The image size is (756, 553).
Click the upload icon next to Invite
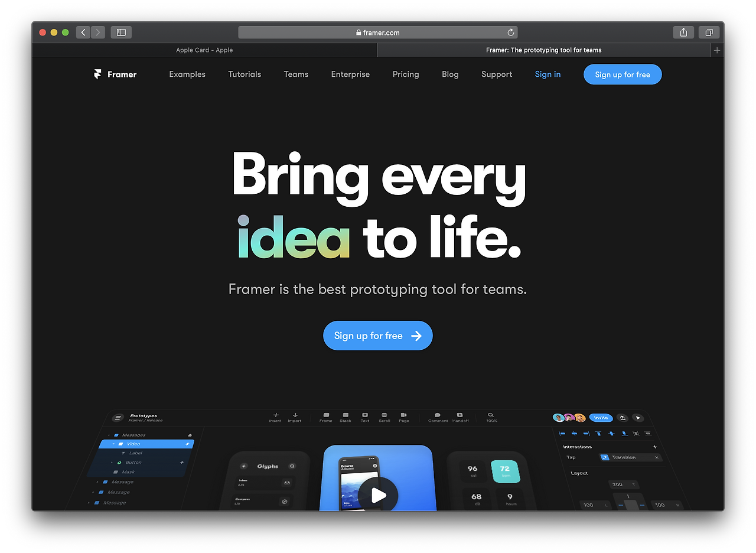623,418
